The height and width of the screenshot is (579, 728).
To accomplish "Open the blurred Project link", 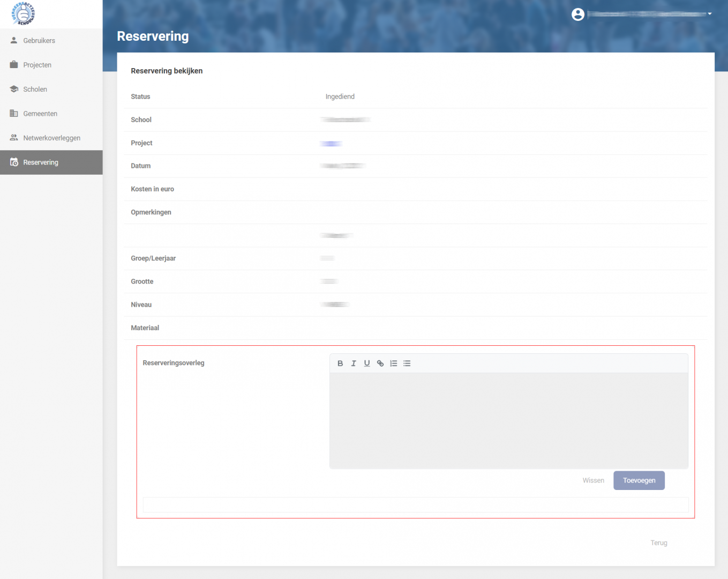I will pos(331,143).
